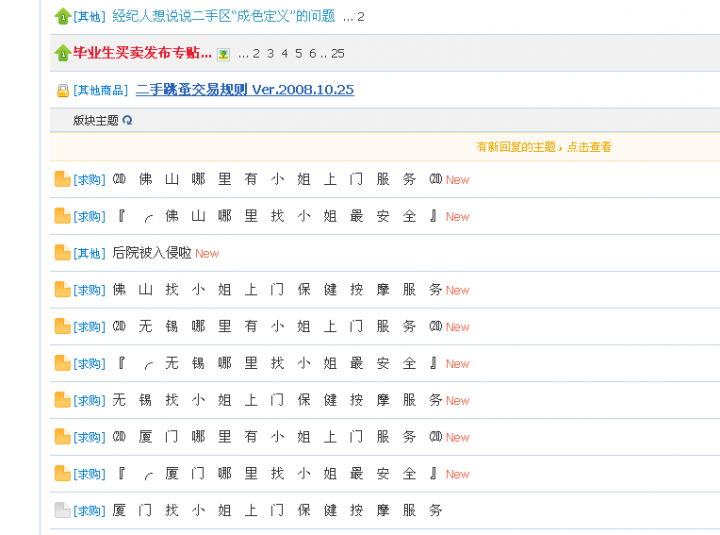
Task: Go to page 25 of 毕业生买卖发布专贴
Action: coord(338,53)
